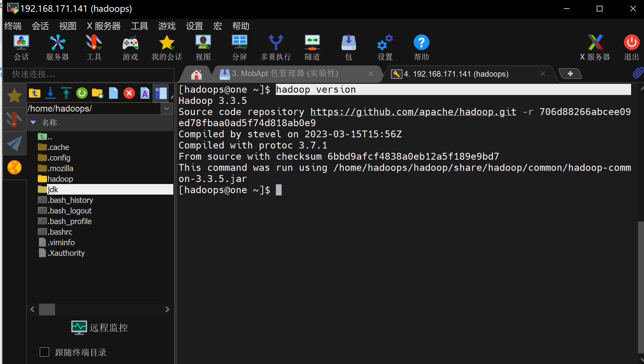Open the /home/hadoops/ path dropdown
644x364 pixels.
pos(166,108)
